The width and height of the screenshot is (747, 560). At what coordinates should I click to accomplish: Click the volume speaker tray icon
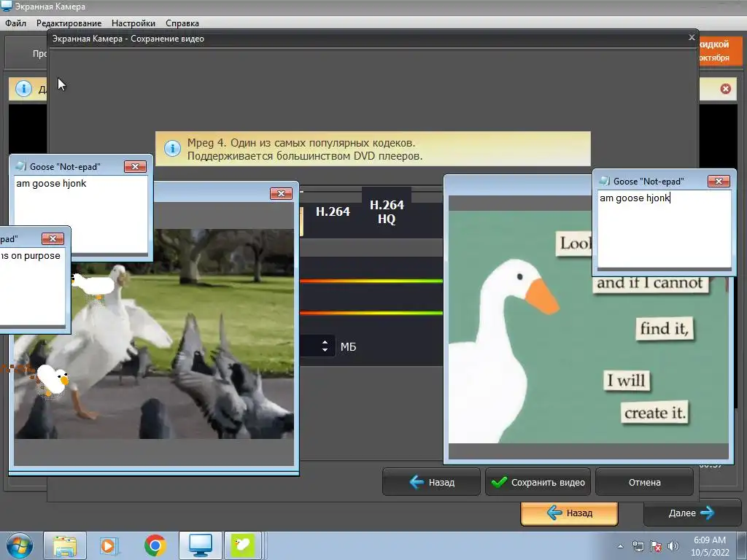673,546
